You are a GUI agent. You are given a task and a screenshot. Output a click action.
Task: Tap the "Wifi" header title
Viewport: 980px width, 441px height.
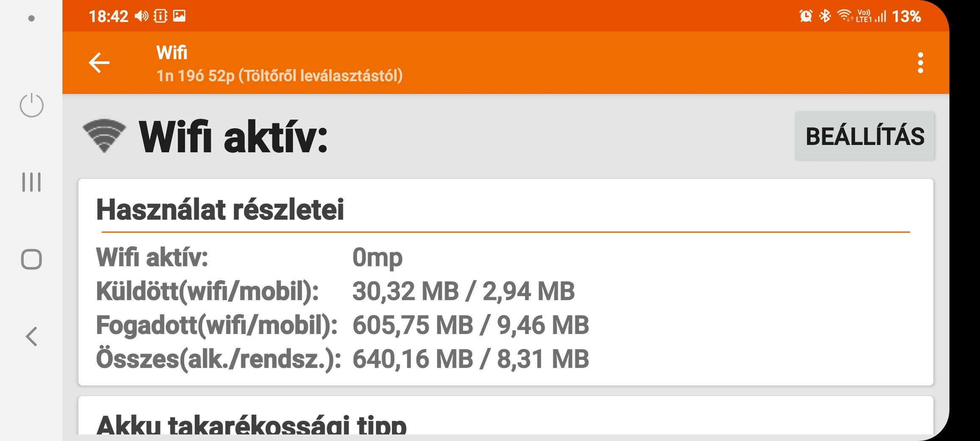171,53
